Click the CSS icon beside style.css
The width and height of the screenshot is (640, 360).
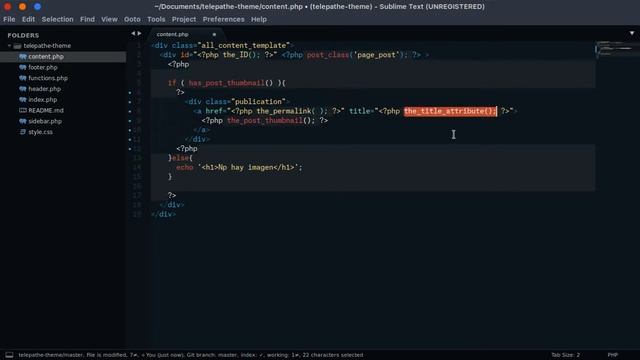pyautogui.click(x=23, y=132)
